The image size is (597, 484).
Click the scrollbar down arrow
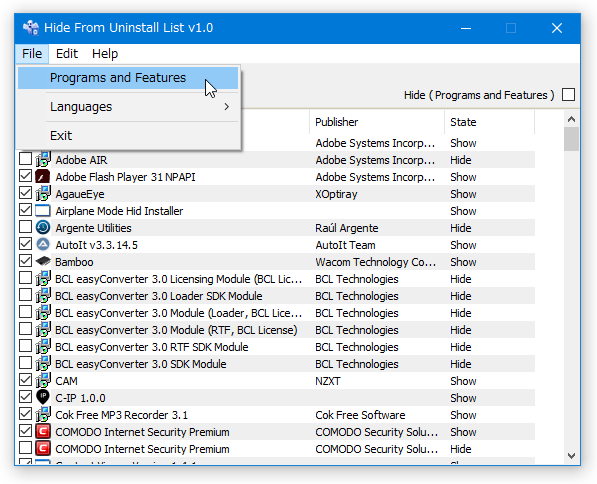pyautogui.click(x=571, y=456)
